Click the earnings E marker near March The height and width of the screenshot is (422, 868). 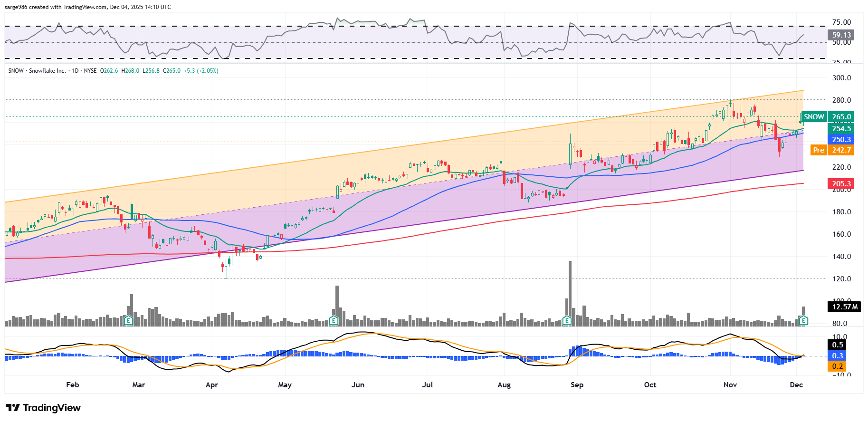pyautogui.click(x=128, y=321)
